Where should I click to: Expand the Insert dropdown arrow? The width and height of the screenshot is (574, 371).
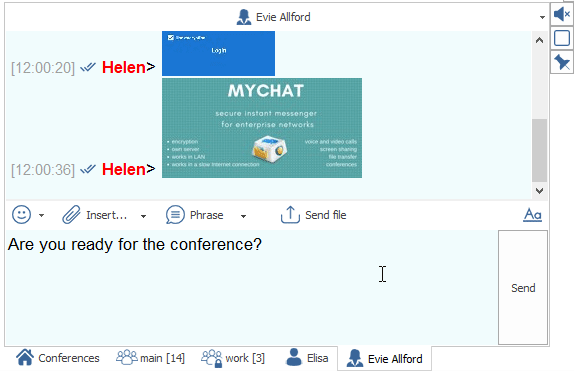(144, 216)
